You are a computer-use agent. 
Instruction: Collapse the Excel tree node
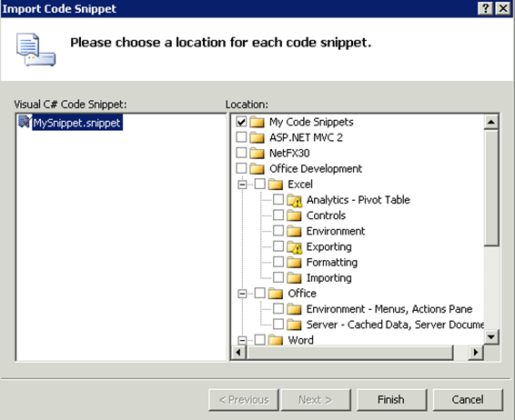(x=242, y=185)
